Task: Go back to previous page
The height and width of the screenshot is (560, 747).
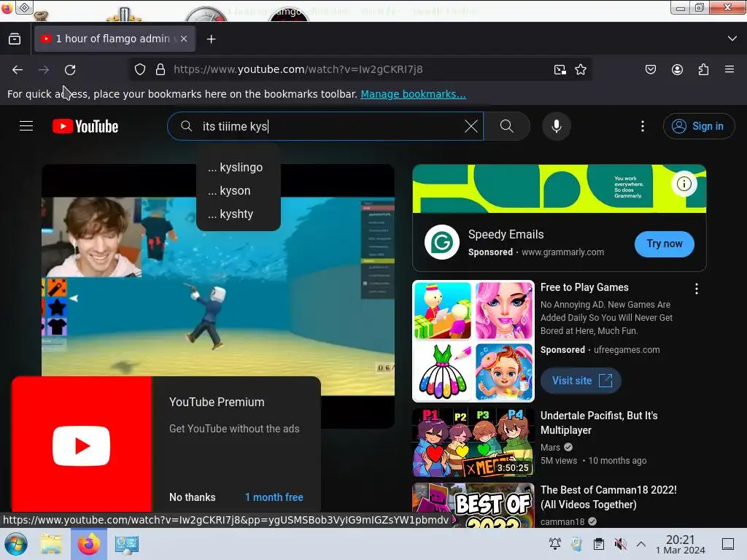Action: [x=18, y=69]
